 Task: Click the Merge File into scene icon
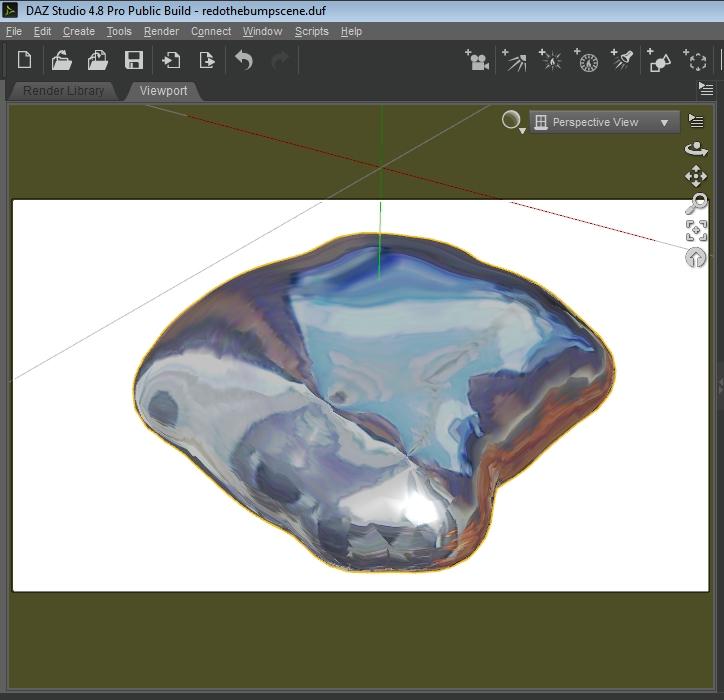tap(97, 60)
